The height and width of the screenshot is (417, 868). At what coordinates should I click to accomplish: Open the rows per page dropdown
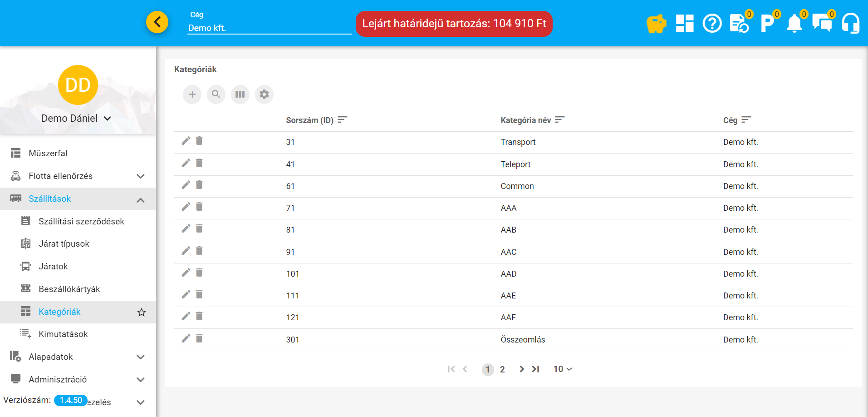coord(562,369)
